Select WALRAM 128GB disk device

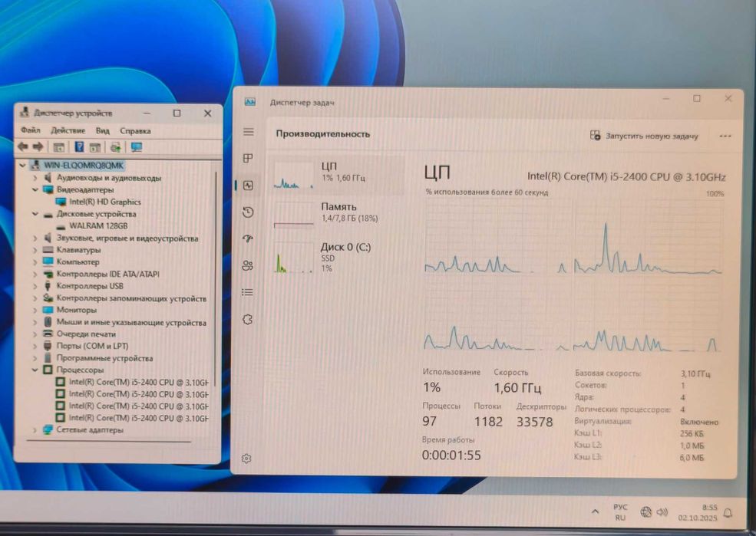pyautogui.click(x=98, y=225)
